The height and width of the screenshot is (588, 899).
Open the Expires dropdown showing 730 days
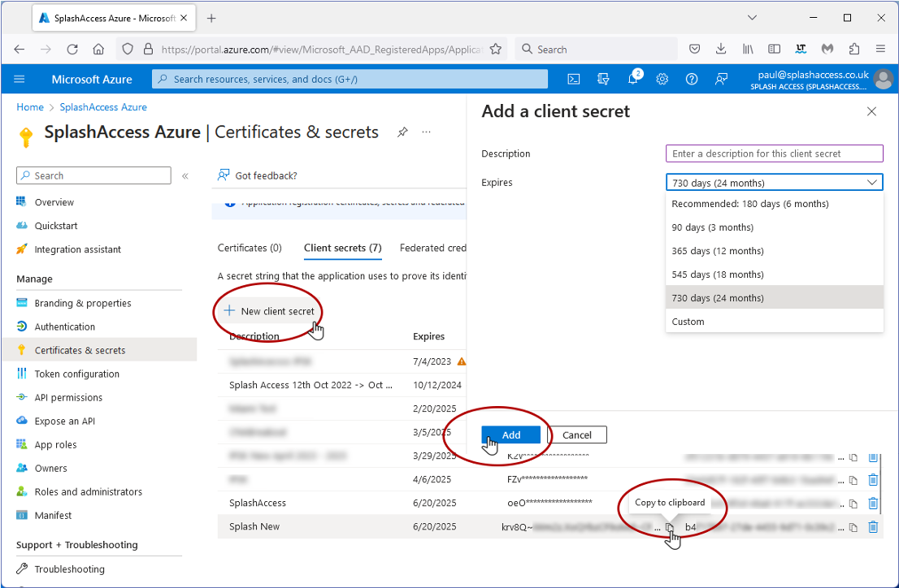tap(774, 183)
